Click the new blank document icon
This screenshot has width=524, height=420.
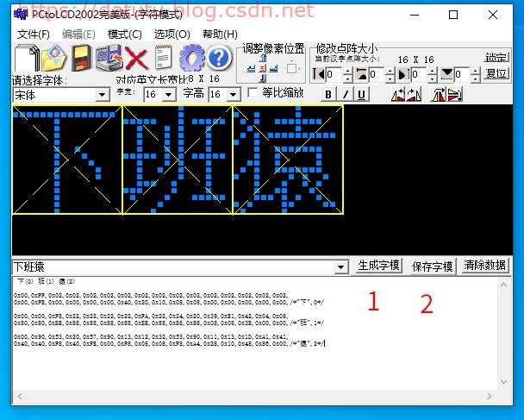(x=26, y=59)
